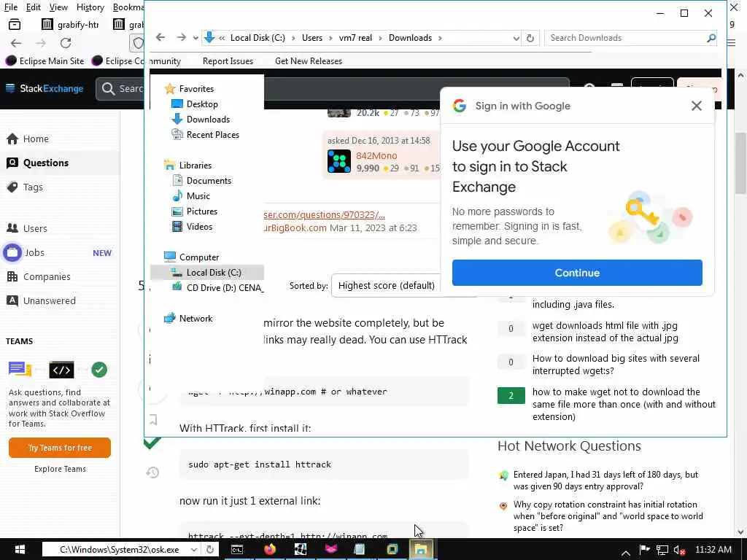Open Users in Stack Exchange sidebar
The width and height of the screenshot is (747, 560).
(x=27, y=228)
